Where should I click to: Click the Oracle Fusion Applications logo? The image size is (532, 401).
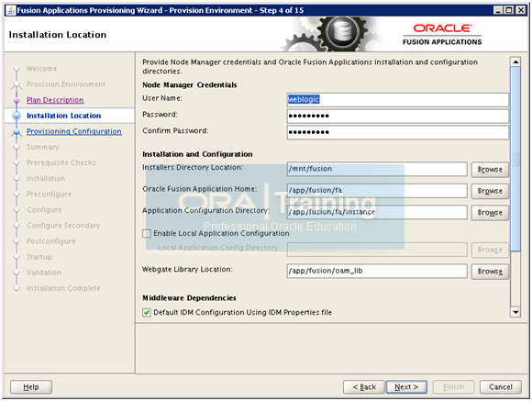click(442, 34)
